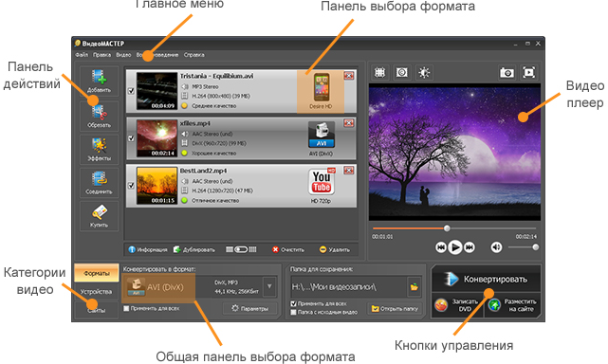Remove xfiles.mp4 with its red X

tap(349, 123)
